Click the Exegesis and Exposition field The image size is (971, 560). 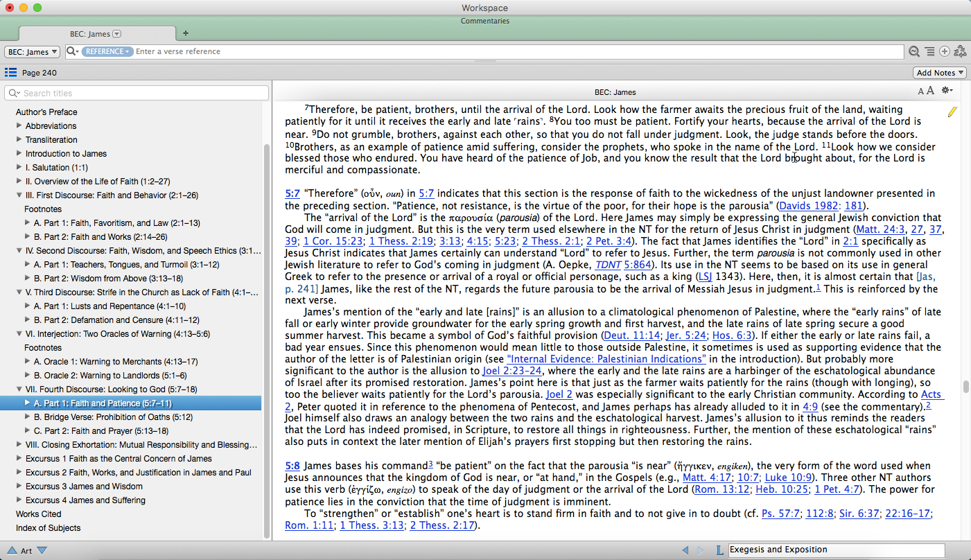click(837, 550)
